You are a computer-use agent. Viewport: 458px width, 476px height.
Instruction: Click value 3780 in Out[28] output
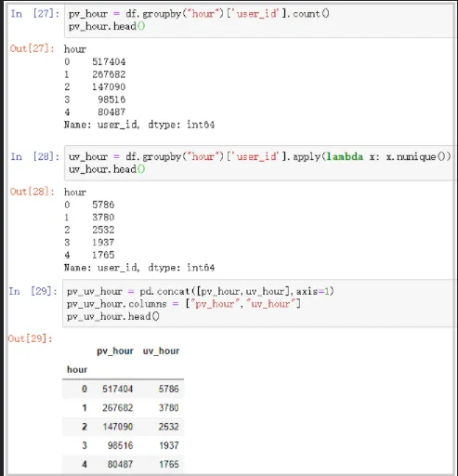(x=103, y=218)
